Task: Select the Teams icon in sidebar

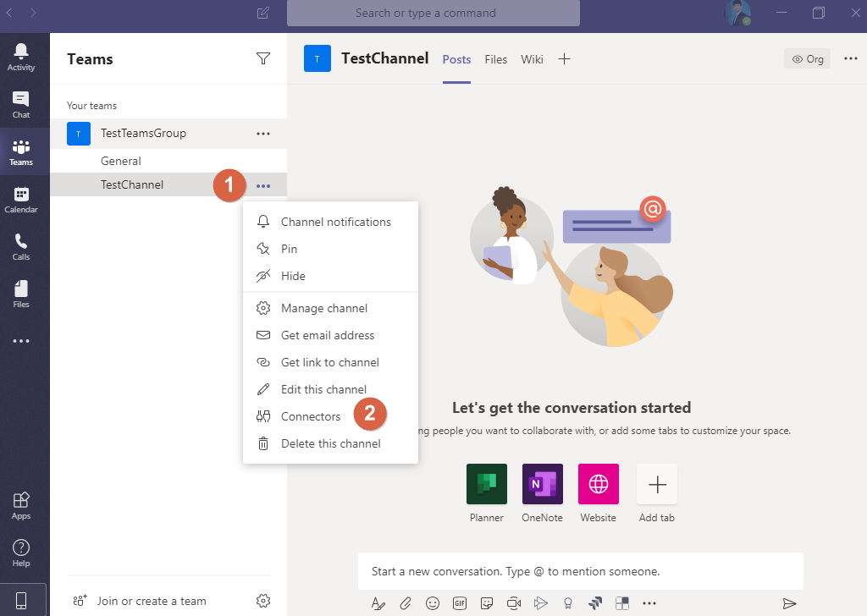Action: pos(21,152)
